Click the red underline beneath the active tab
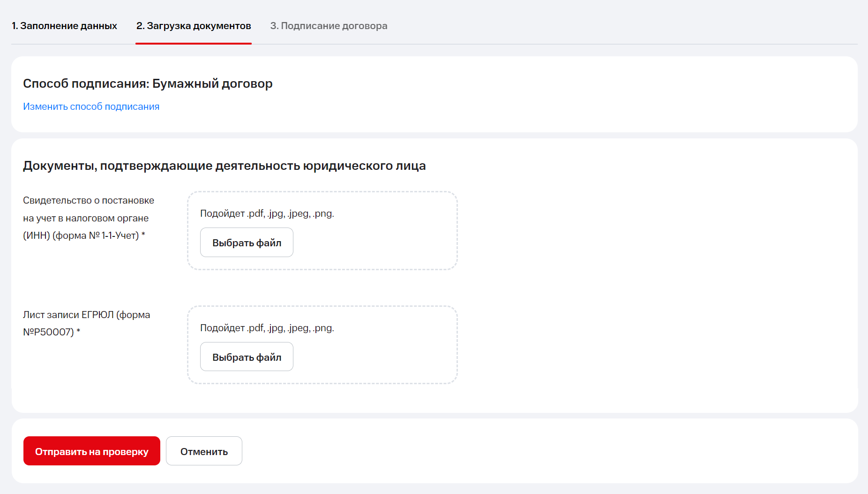868x494 pixels. (194, 43)
